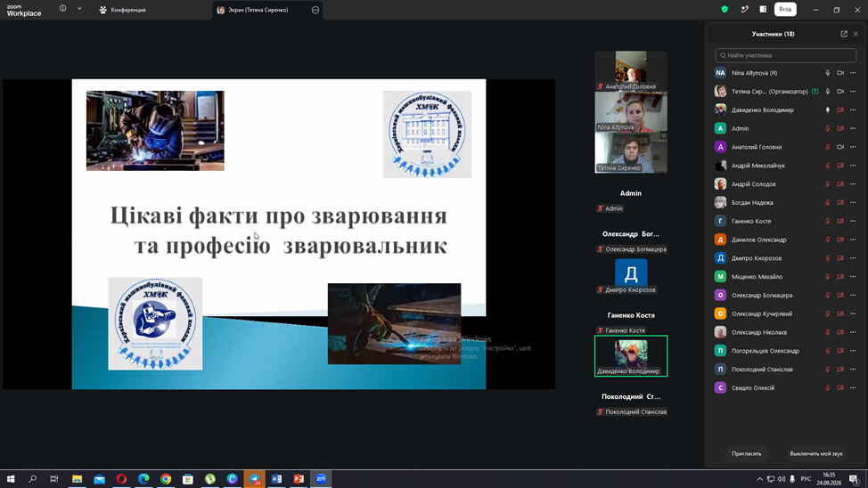Open the annotation pen icon in title bar
The image size is (868, 488).
(x=744, y=10)
